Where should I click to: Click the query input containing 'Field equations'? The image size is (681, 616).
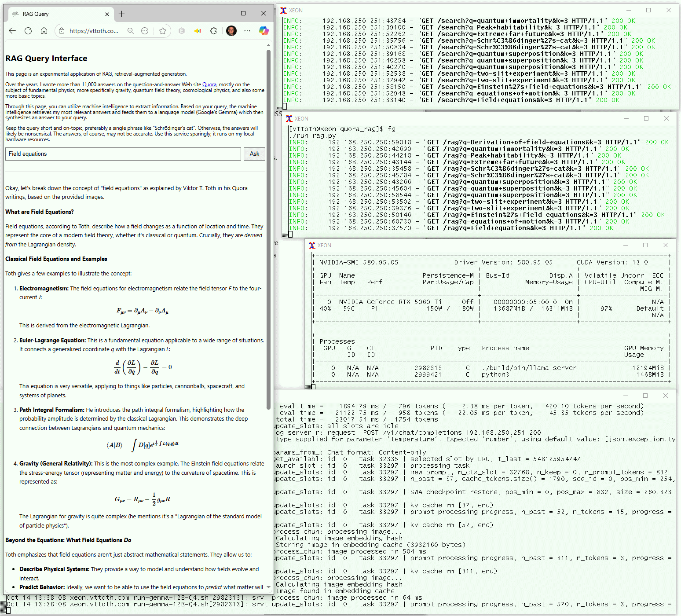[x=123, y=154]
